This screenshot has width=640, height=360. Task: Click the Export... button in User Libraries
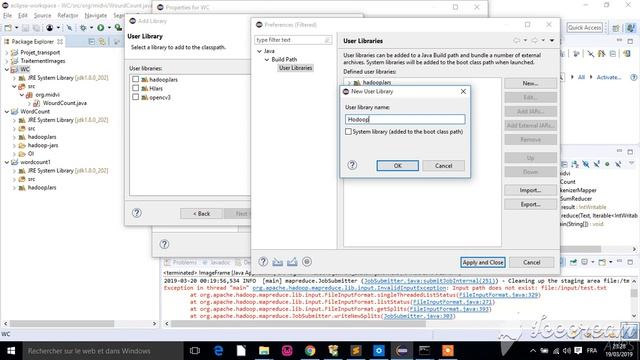pos(530,204)
